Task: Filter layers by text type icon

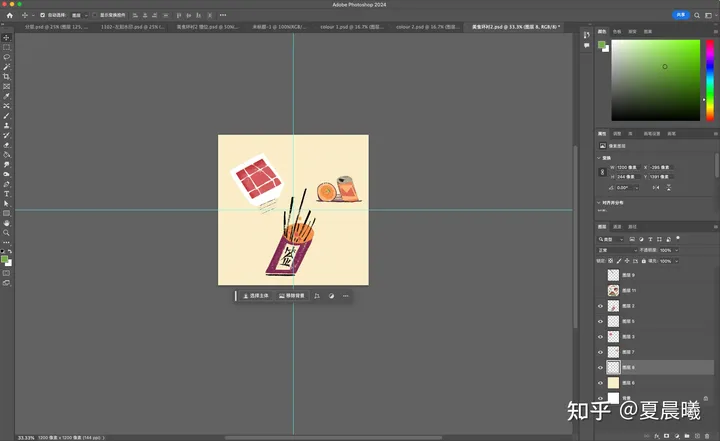Action: (650, 239)
